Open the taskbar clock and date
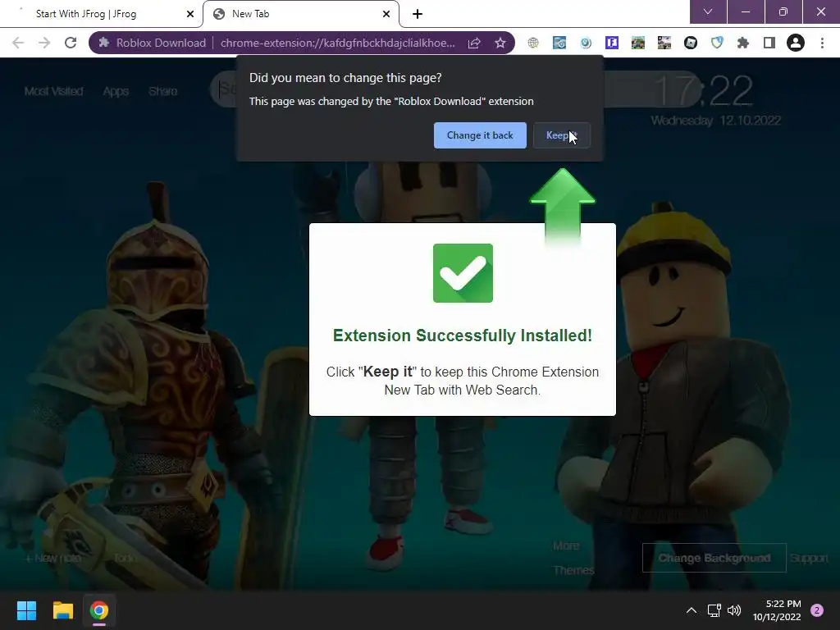 click(x=777, y=610)
